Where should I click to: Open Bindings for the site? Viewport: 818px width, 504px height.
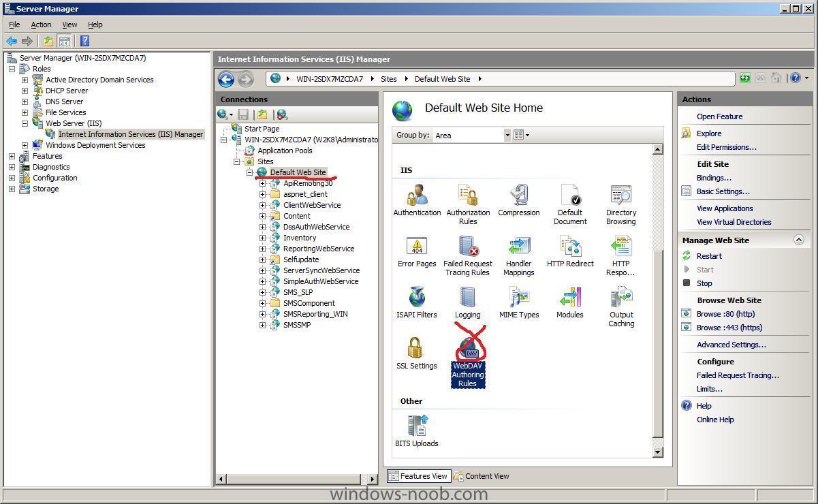click(714, 178)
